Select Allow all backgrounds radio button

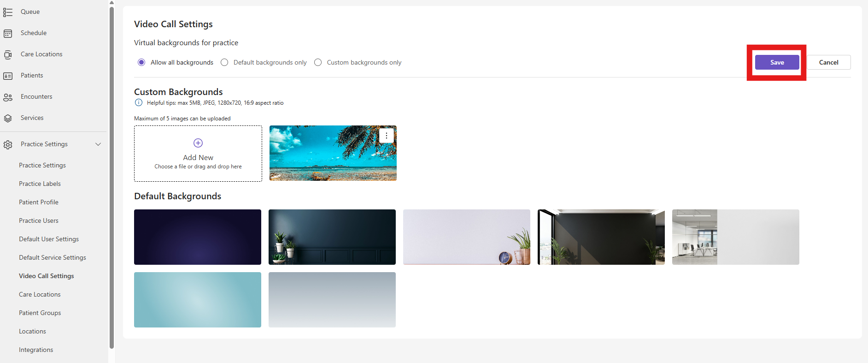[141, 62]
